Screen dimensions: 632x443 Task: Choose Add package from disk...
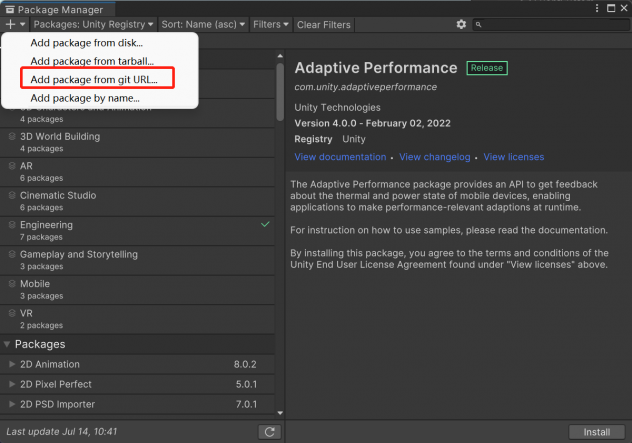click(87, 43)
